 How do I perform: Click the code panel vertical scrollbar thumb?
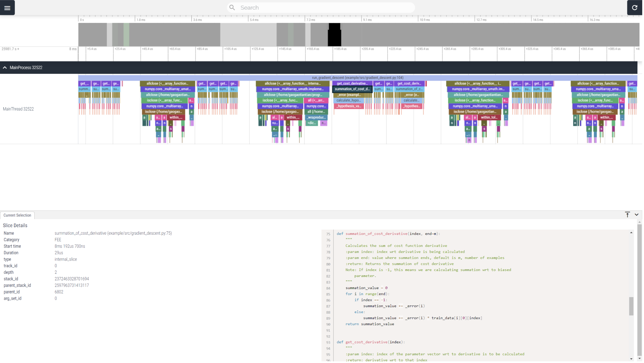(x=631, y=306)
